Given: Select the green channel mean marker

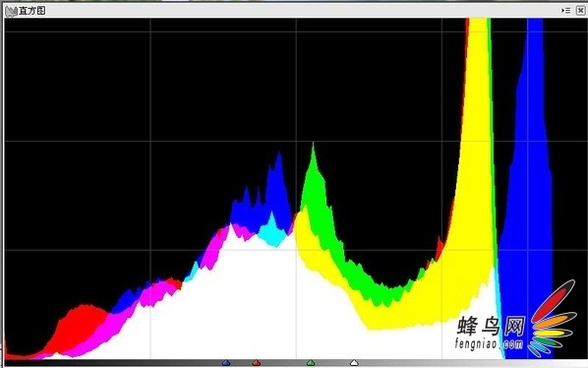Looking at the screenshot, I should [x=311, y=363].
